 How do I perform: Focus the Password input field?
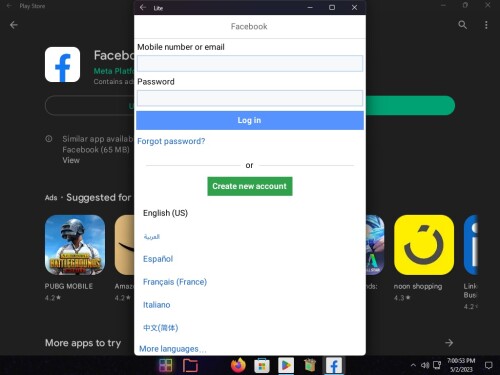[x=250, y=98]
